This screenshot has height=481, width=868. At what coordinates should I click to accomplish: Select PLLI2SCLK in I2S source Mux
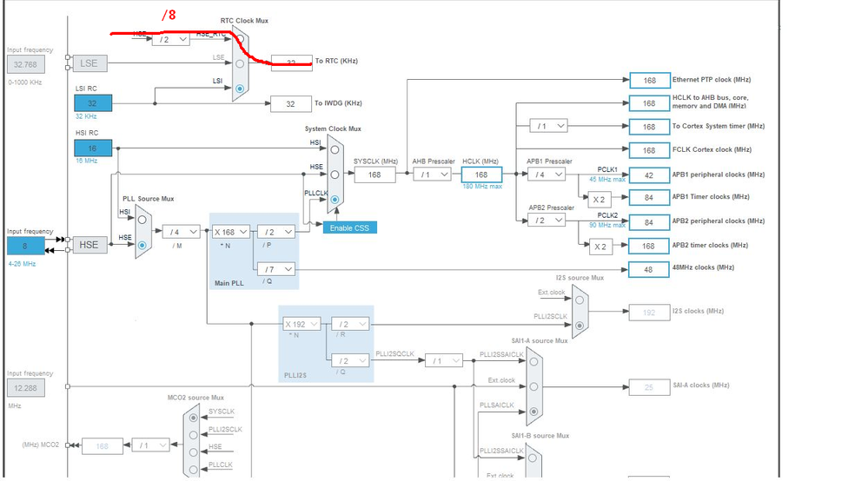point(580,326)
